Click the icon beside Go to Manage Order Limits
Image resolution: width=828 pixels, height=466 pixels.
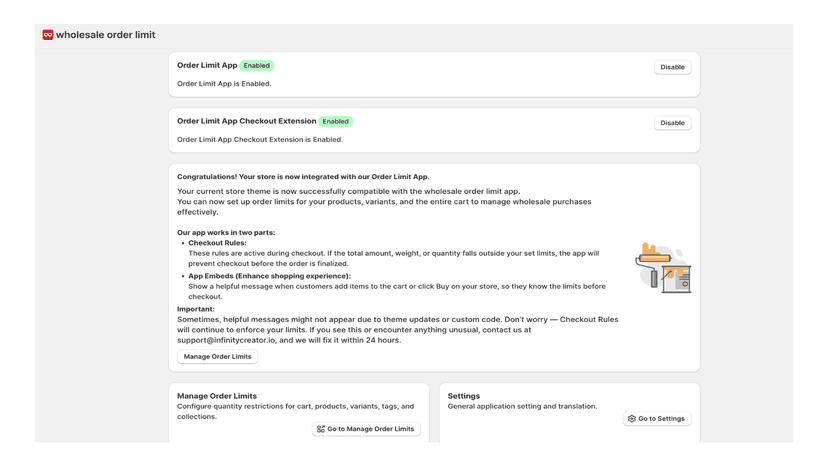321,429
